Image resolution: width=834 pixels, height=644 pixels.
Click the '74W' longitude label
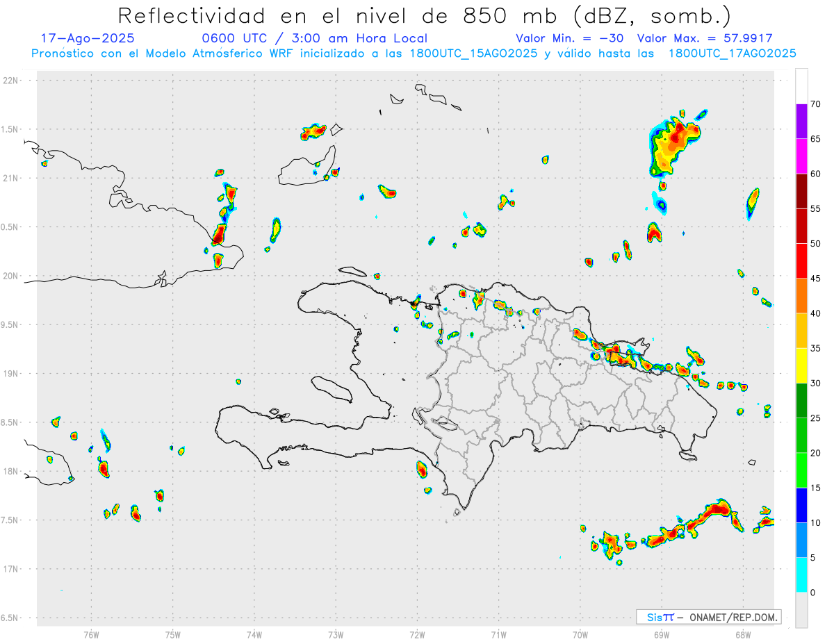(254, 634)
